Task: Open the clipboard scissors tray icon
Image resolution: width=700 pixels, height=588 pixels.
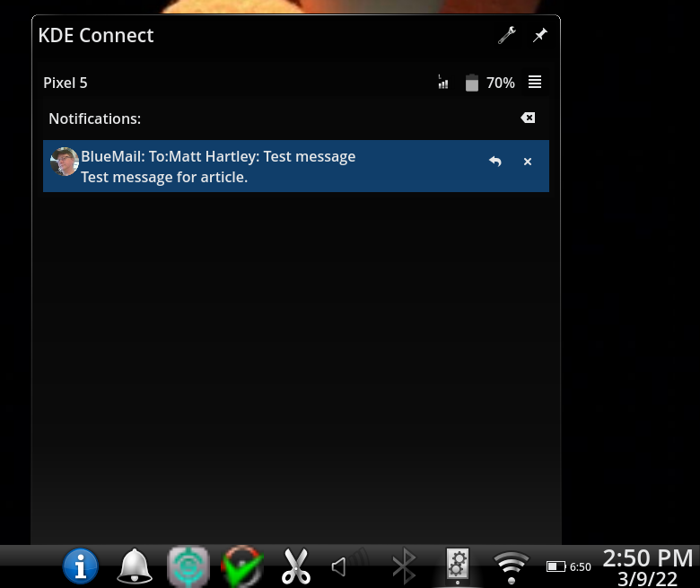Action: (x=296, y=566)
